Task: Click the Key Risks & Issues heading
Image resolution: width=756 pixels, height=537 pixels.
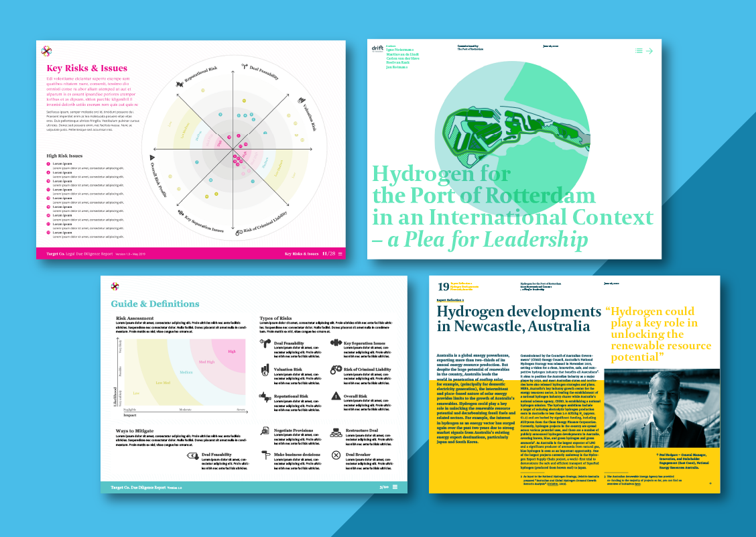Action: point(86,68)
